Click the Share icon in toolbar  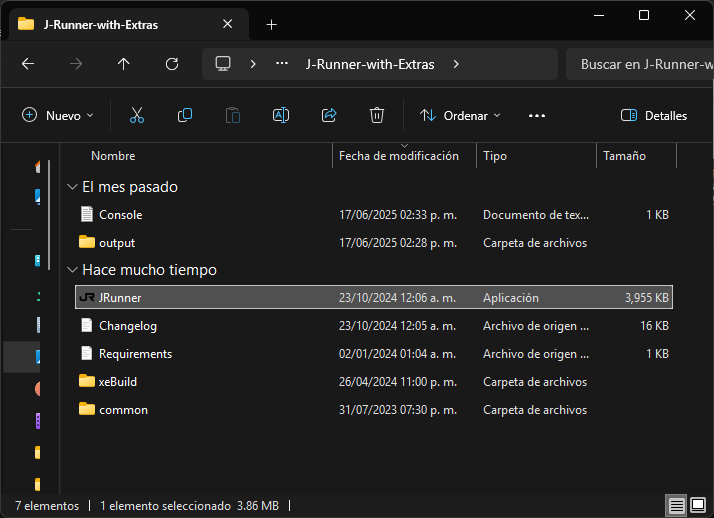(329, 116)
